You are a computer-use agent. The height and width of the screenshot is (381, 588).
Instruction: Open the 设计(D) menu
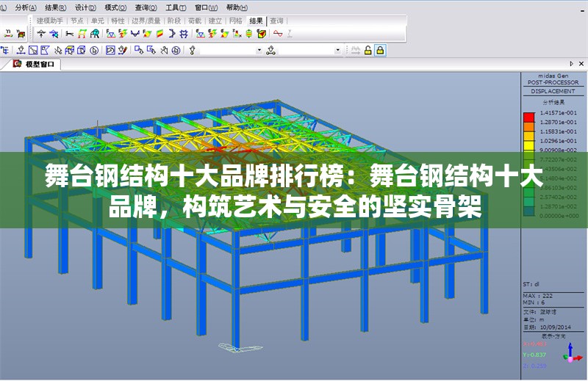click(85, 7)
